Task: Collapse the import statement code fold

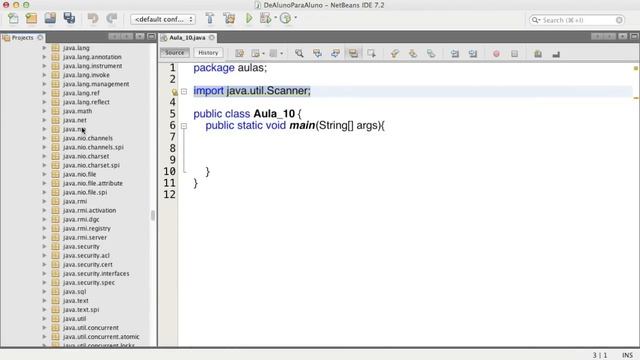Action: [184, 91]
